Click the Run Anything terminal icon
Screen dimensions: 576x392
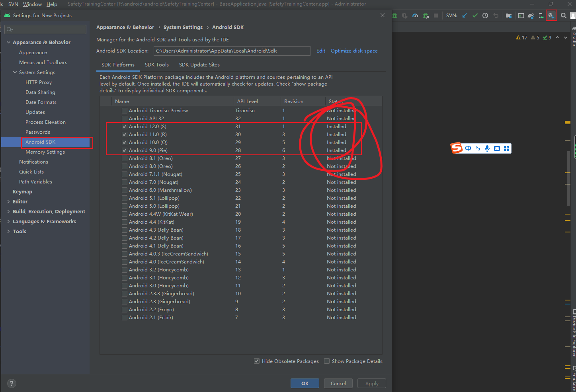point(521,16)
